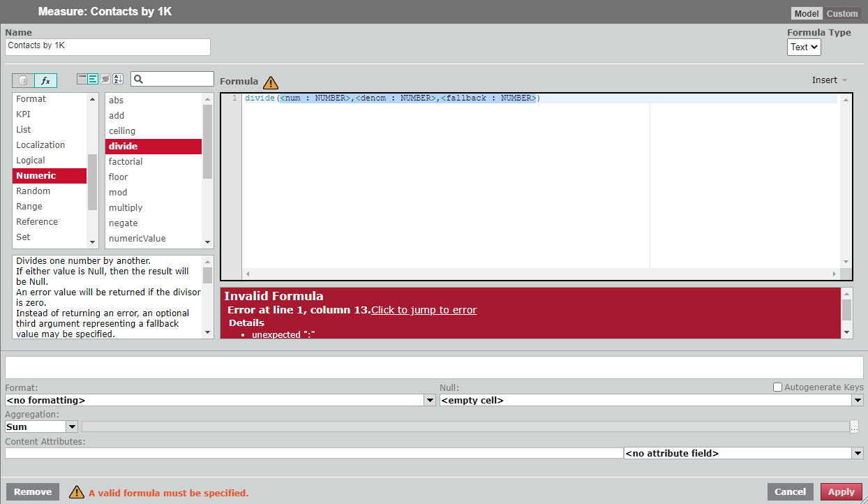Click into the measure Name text field

tap(107, 46)
